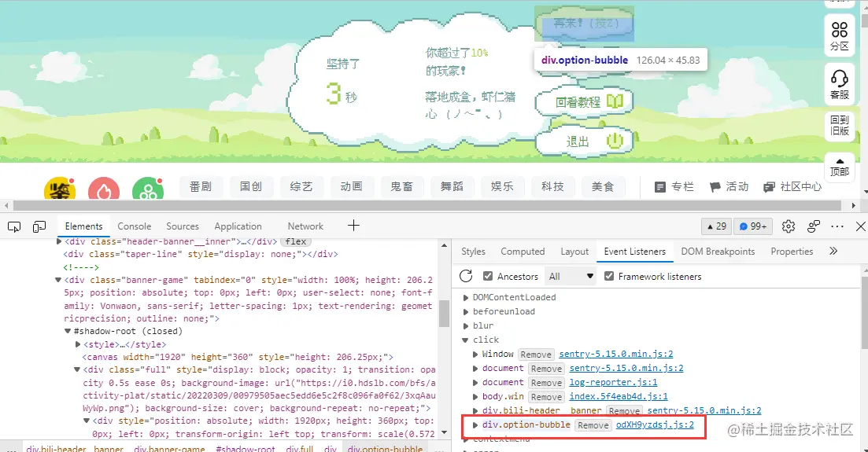The height and width of the screenshot is (452, 868).
Task: Open the All listener filter dropdown
Action: coord(571,276)
